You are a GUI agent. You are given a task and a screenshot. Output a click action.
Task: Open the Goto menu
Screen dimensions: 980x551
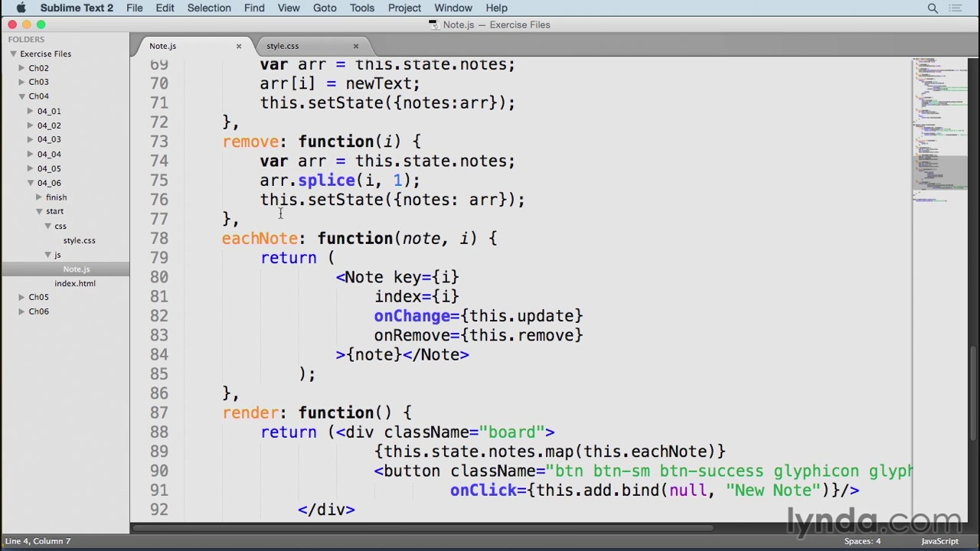pyautogui.click(x=325, y=8)
